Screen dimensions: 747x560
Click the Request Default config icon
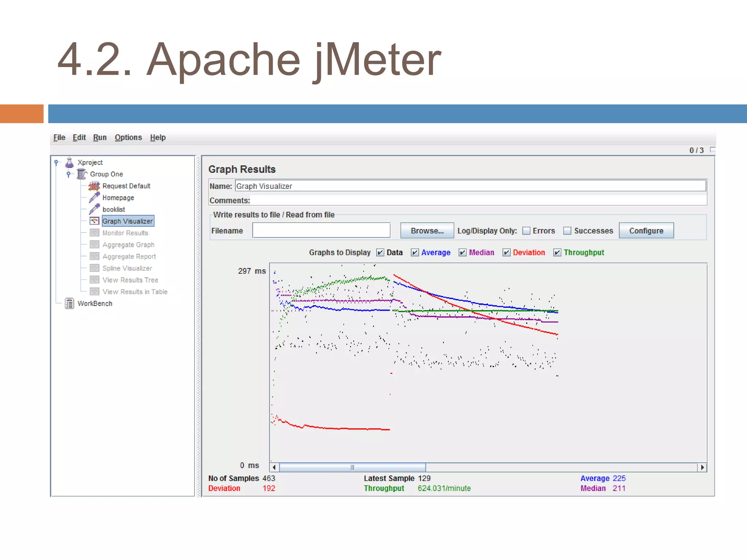coord(94,186)
